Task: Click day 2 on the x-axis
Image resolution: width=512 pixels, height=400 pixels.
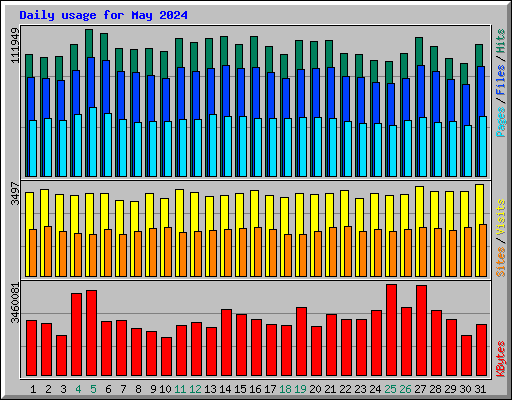Action: 48,389
